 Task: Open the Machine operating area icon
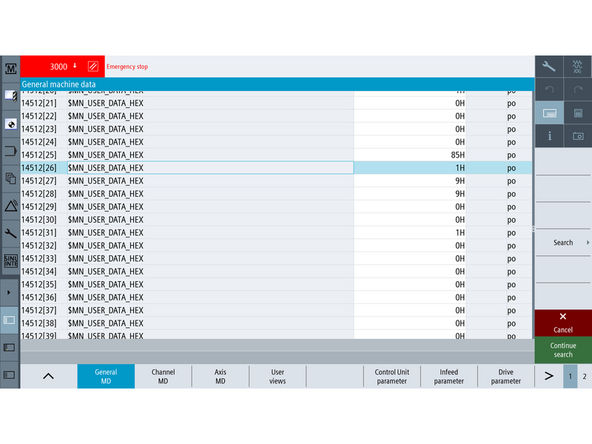(x=11, y=69)
